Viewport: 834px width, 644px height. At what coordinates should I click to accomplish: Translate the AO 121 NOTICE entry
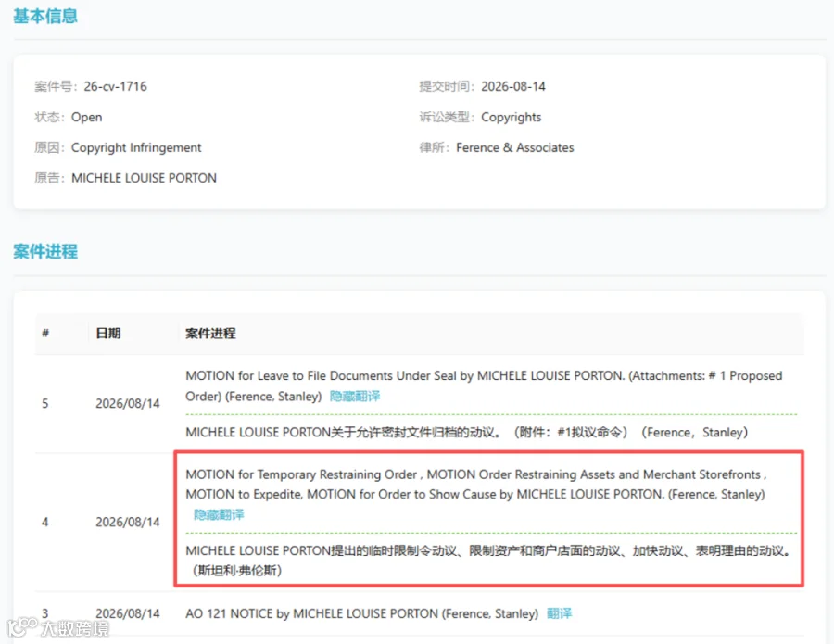(x=559, y=613)
